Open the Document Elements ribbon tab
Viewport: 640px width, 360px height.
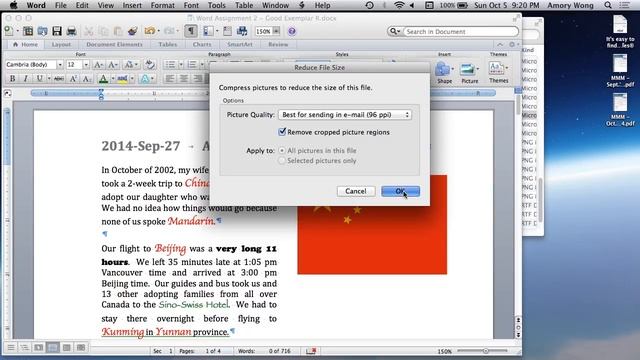[x=114, y=44]
